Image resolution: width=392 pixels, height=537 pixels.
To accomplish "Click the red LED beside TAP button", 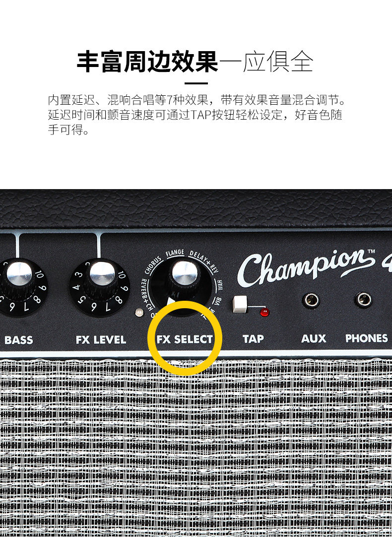I will 264,312.
